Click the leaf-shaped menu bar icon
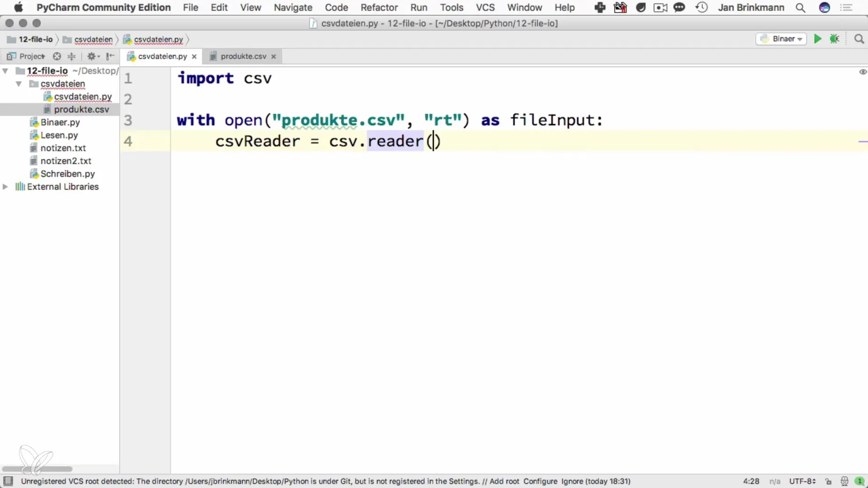Viewport: 868px width, 488px height. coord(641,8)
